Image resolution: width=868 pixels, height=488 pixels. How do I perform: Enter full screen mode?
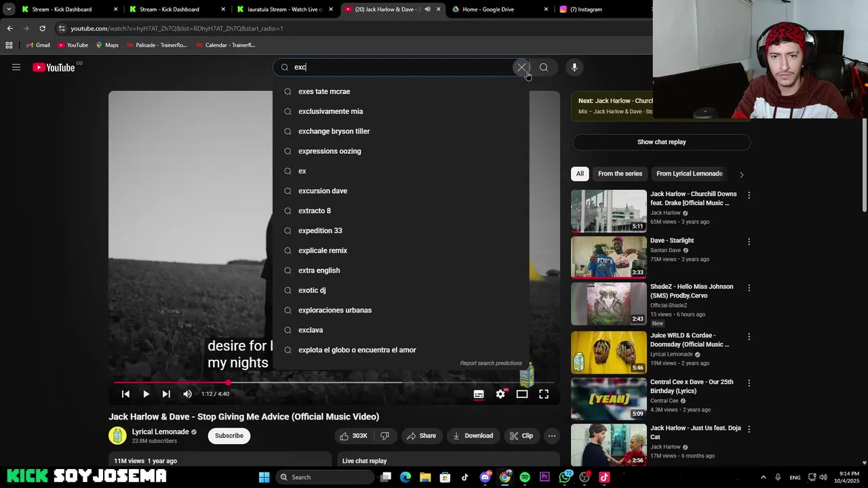click(544, 394)
